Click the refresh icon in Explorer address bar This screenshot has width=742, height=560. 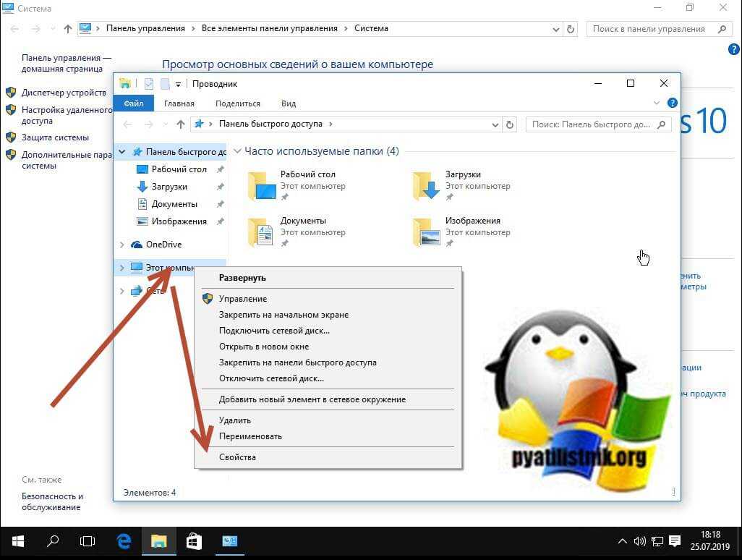511,124
